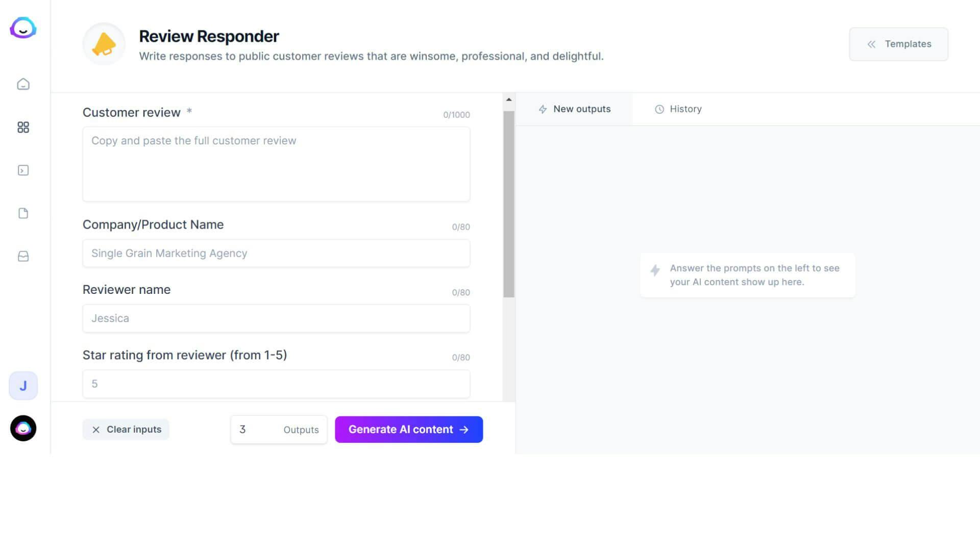
Task: Click the Customer review input field
Action: pyautogui.click(x=277, y=163)
